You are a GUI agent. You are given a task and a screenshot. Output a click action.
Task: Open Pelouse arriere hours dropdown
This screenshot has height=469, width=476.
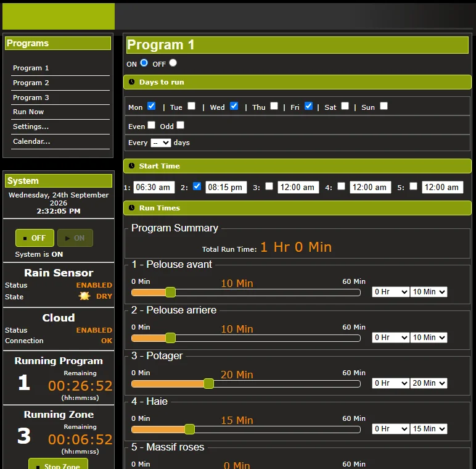click(x=390, y=338)
